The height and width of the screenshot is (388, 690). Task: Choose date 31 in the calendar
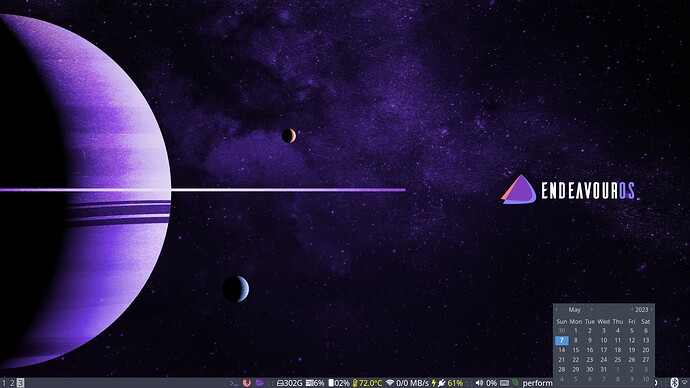(604, 369)
